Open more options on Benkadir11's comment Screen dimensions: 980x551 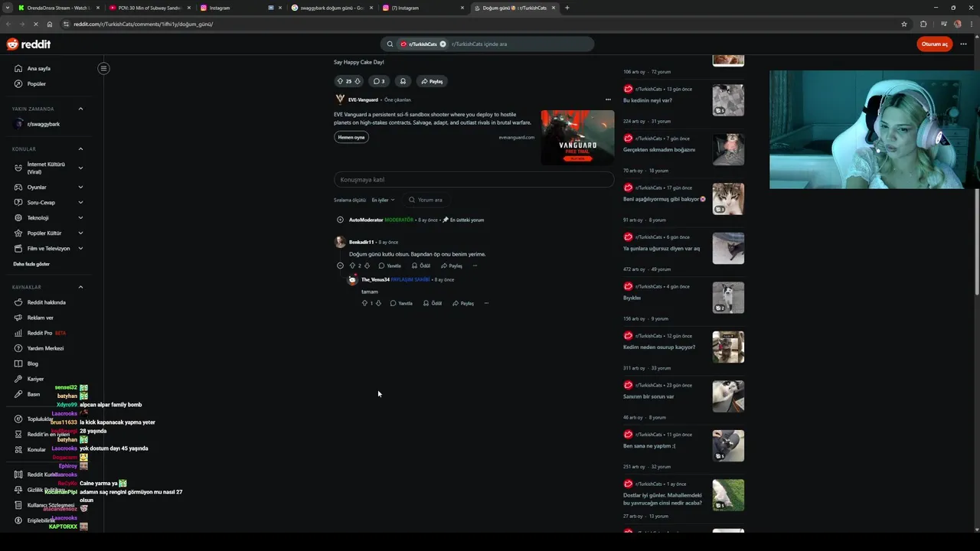point(475,266)
